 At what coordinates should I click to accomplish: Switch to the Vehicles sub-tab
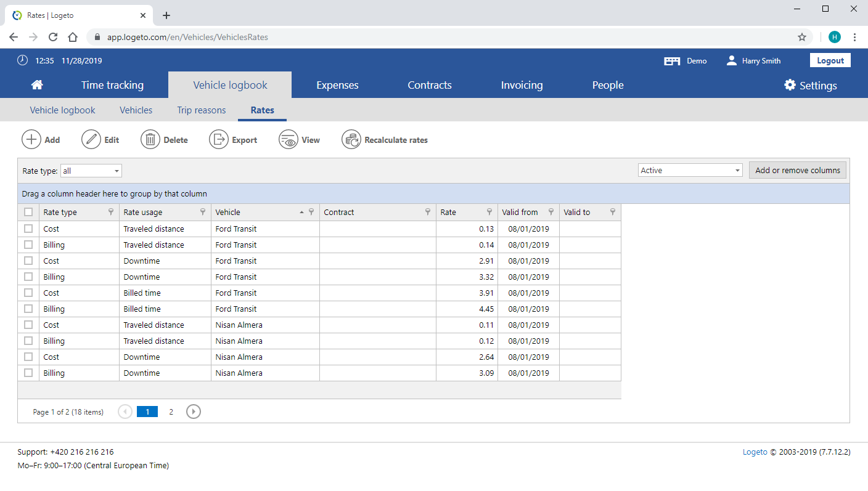pos(136,110)
